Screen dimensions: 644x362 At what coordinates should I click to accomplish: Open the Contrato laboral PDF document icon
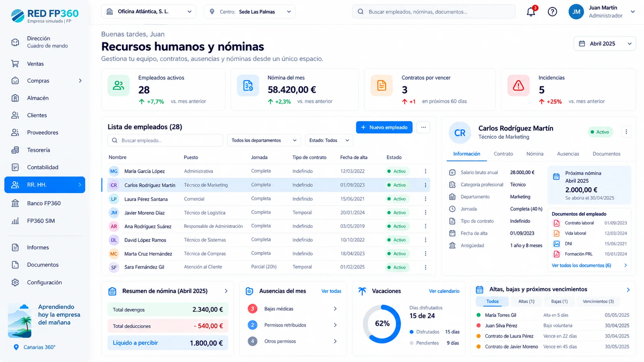click(556, 223)
